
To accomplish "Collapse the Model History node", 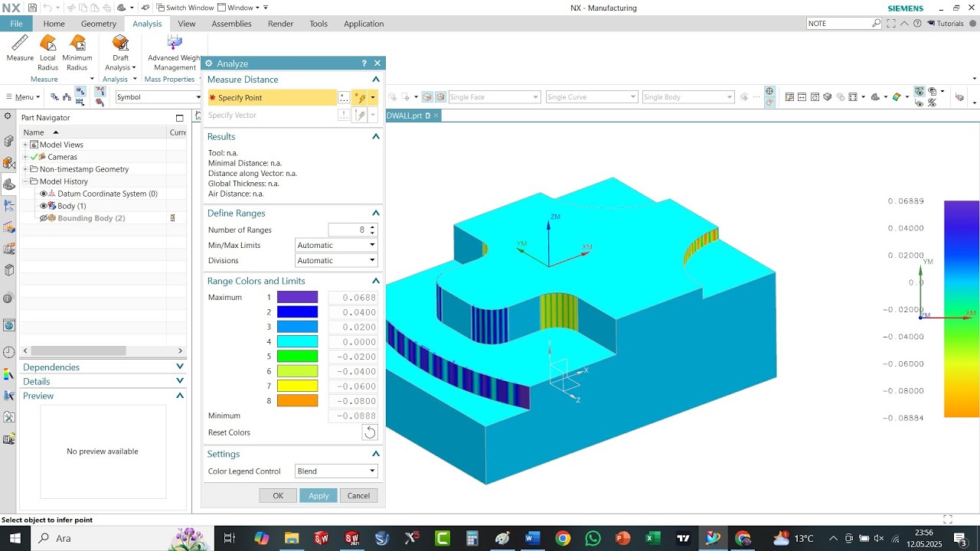I will click(25, 181).
